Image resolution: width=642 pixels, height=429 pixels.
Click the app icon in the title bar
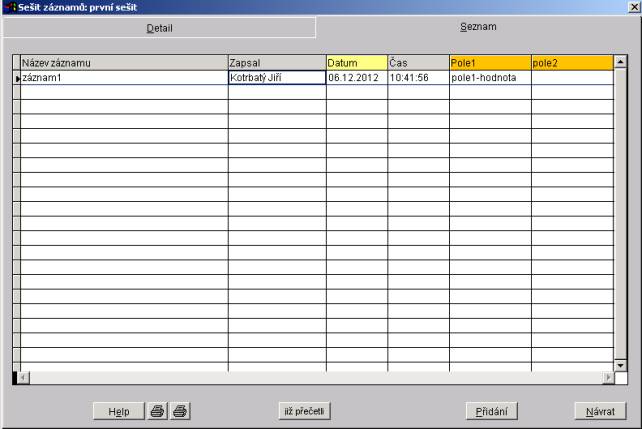pos(9,7)
